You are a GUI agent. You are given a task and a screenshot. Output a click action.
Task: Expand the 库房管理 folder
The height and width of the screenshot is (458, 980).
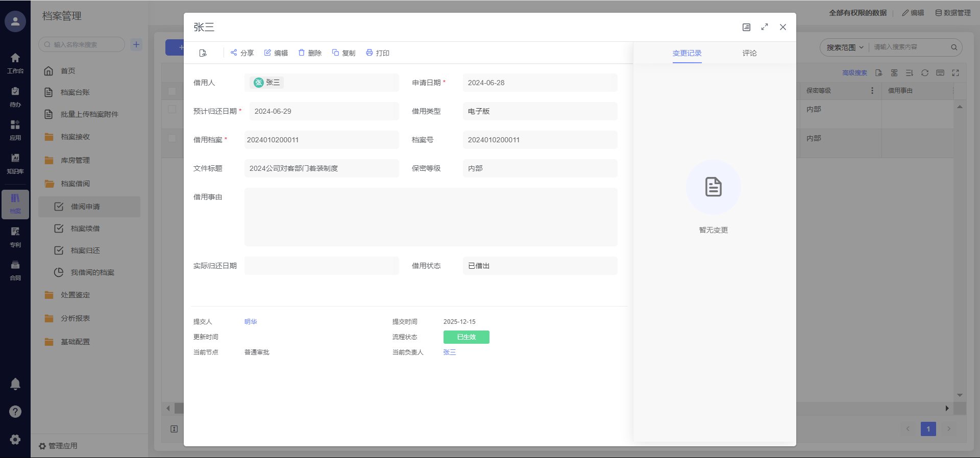(x=75, y=160)
